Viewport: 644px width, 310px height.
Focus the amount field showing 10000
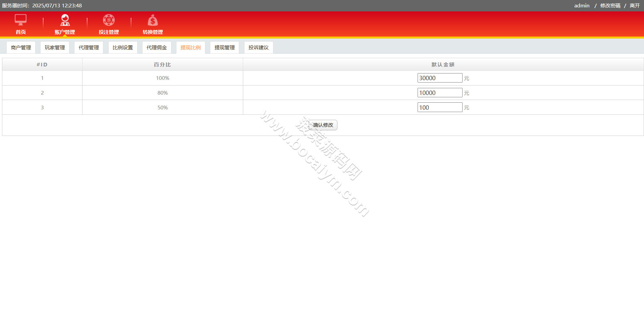click(440, 93)
